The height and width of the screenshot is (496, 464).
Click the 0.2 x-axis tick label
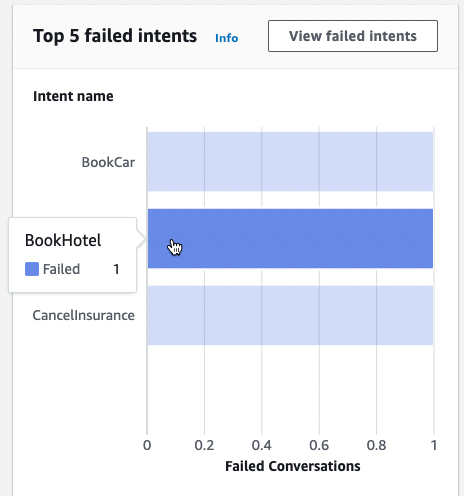pos(204,445)
